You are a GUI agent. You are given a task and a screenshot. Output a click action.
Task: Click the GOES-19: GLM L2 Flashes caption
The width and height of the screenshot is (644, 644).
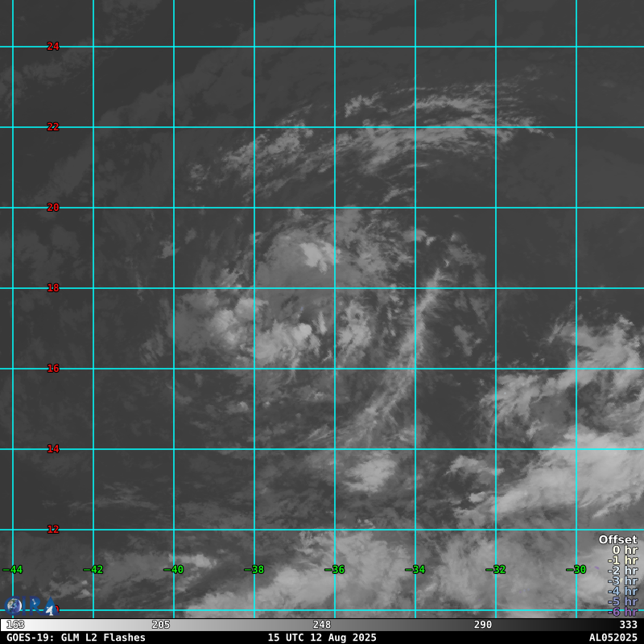point(76,638)
